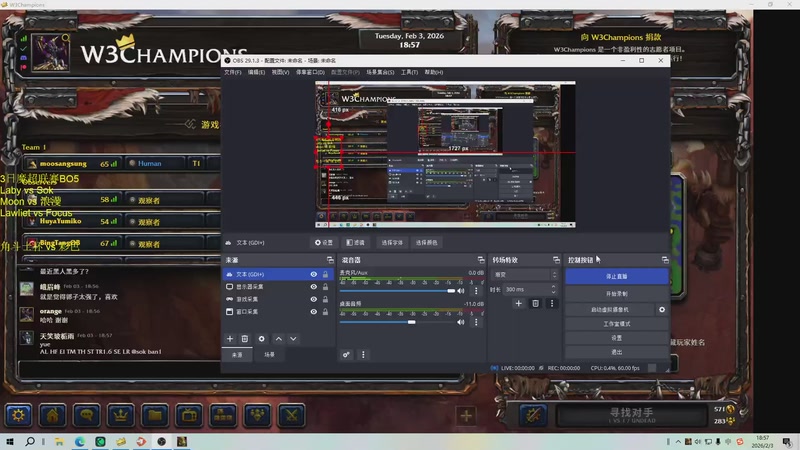Open W3Champions team group icon

(x=258, y=415)
